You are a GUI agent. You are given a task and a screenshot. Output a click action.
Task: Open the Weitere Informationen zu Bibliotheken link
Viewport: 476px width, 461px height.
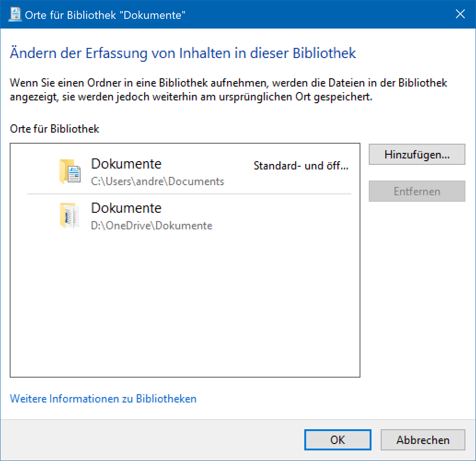click(103, 399)
